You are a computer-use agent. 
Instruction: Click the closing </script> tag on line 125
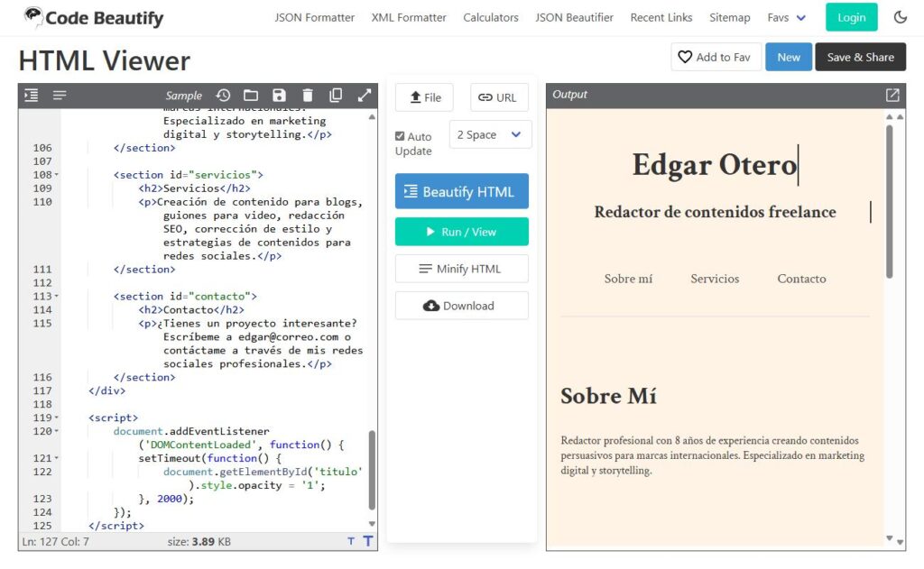tap(116, 526)
